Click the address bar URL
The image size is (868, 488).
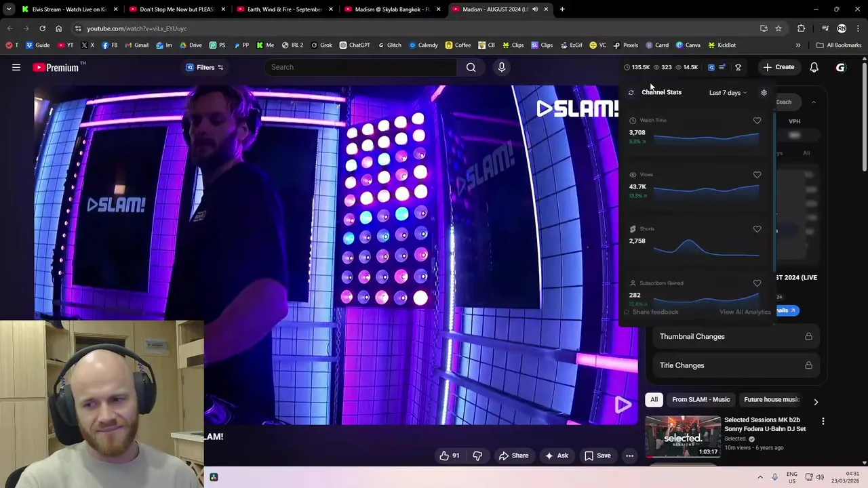point(137,28)
